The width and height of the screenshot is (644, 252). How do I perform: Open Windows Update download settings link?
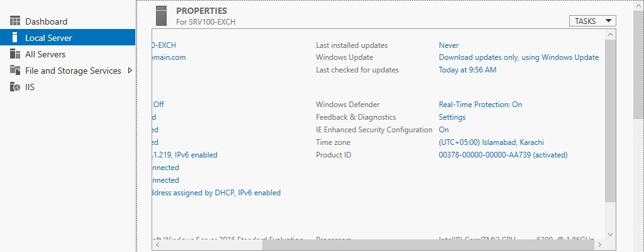518,57
